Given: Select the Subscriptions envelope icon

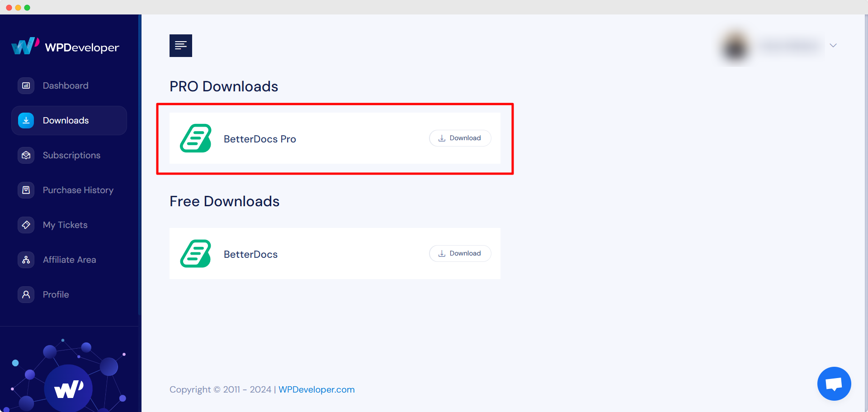Looking at the screenshot, I should tap(26, 155).
